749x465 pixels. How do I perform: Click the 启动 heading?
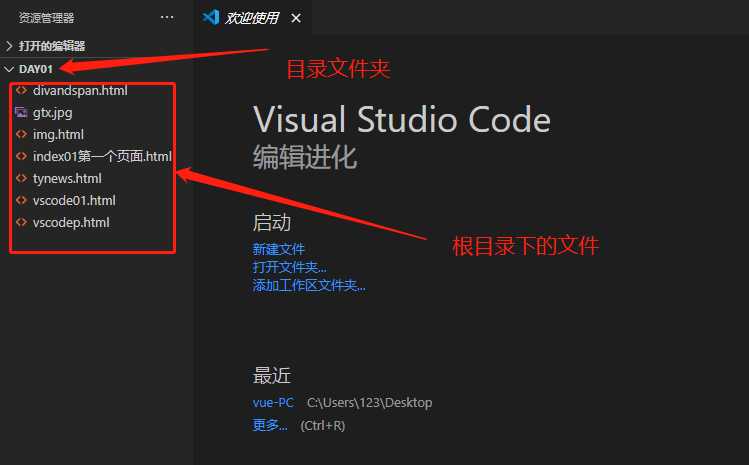tap(271, 223)
